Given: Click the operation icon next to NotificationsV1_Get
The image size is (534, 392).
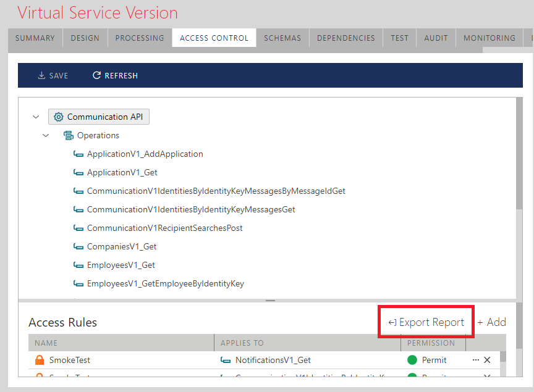Looking at the screenshot, I should pos(226,360).
